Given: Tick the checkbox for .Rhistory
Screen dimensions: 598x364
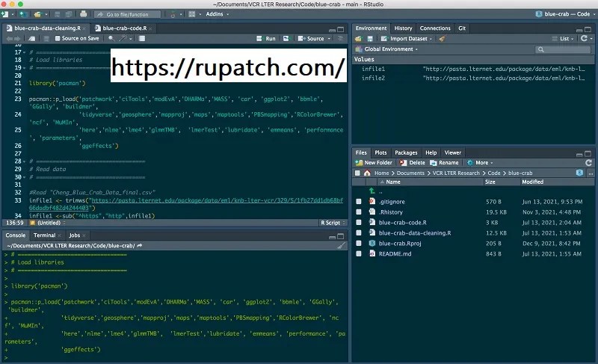Looking at the screenshot, I should [359, 212].
